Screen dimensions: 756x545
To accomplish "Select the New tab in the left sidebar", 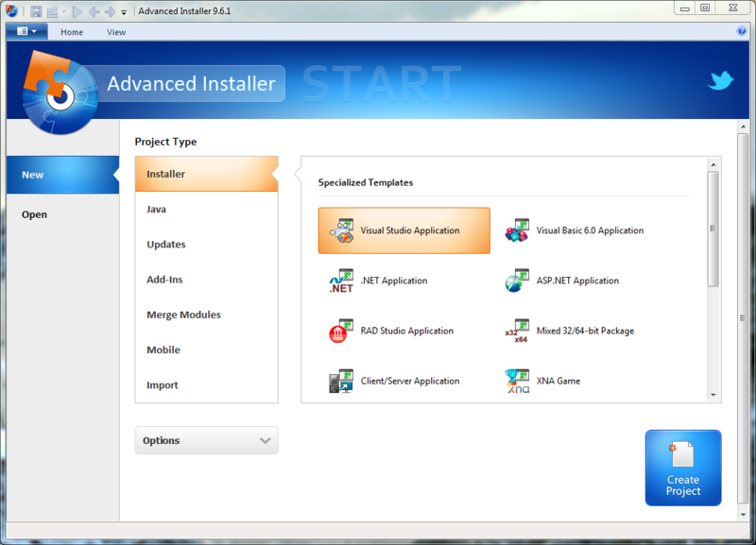I will click(62, 175).
